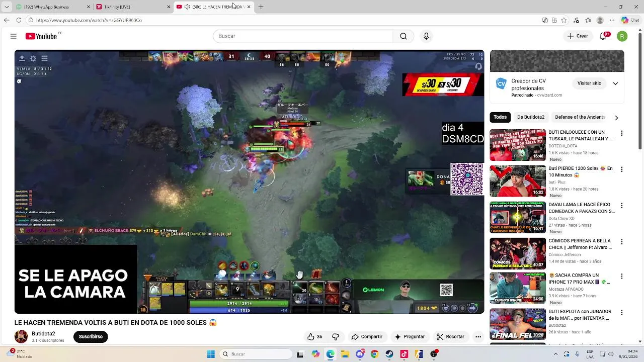
Task: Open options for BUTI EXPLOTA video
Action: point(622,312)
